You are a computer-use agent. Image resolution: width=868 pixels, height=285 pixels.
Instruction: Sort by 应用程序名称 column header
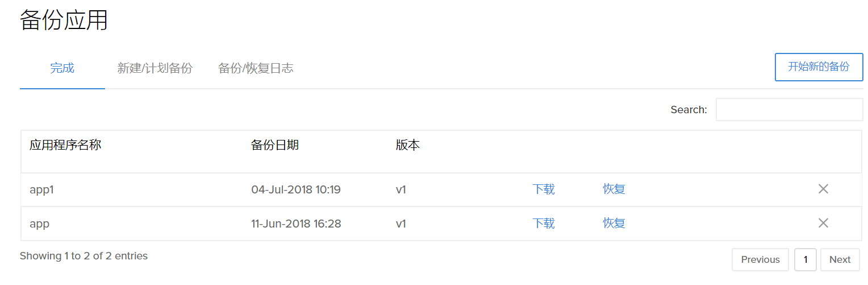pyautogui.click(x=65, y=146)
